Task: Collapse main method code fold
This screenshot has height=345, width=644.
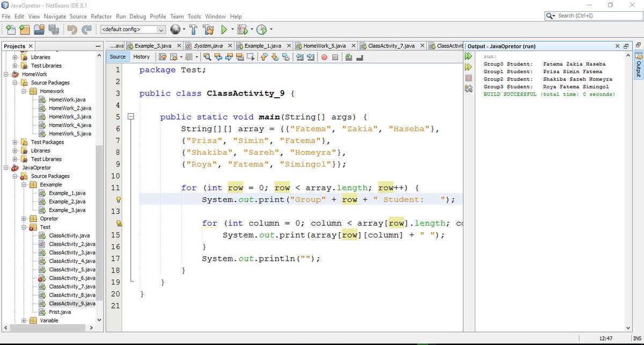Action: click(130, 117)
